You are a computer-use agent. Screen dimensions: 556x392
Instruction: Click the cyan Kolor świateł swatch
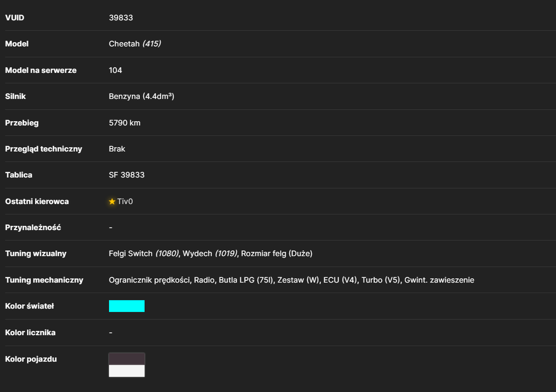click(x=127, y=306)
